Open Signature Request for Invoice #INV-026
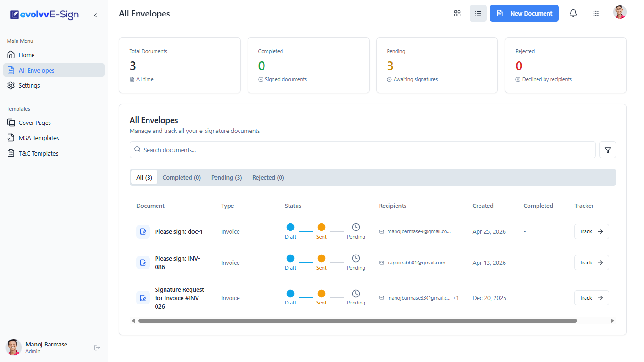 click(180, 298)
